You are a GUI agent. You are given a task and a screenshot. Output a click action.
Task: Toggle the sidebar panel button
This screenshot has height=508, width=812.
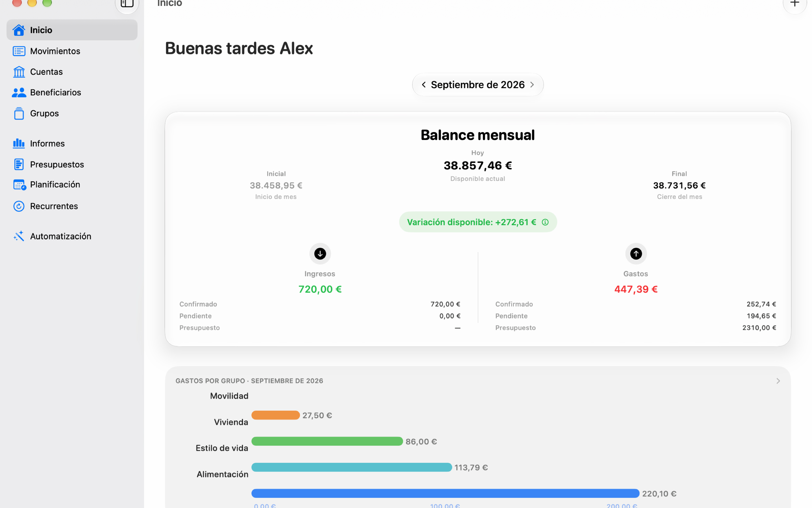coord(127,4)
